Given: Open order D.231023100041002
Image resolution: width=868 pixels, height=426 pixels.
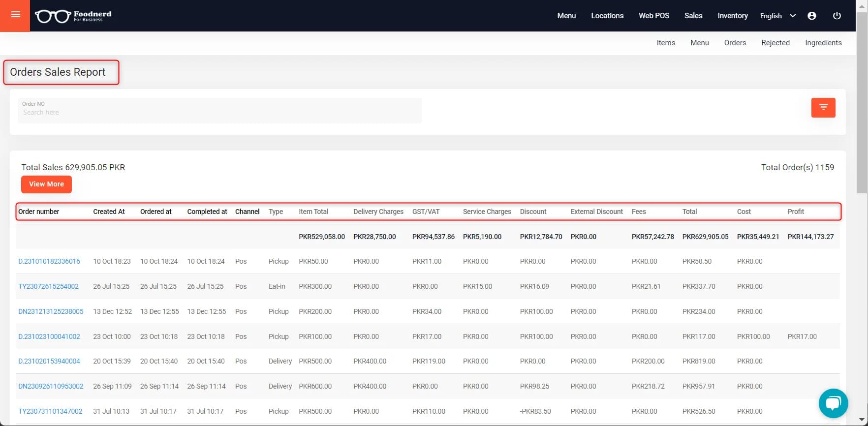Looking at the screenshot, I should (x=49, y=336).
